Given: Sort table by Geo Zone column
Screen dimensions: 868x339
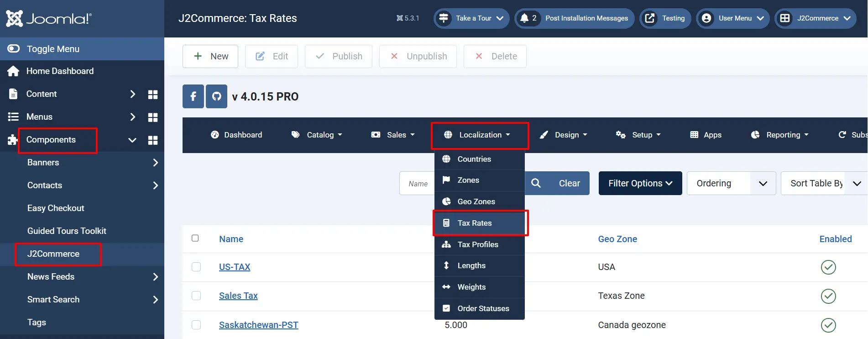Looking at the screenshot, I should pos(617,239).
